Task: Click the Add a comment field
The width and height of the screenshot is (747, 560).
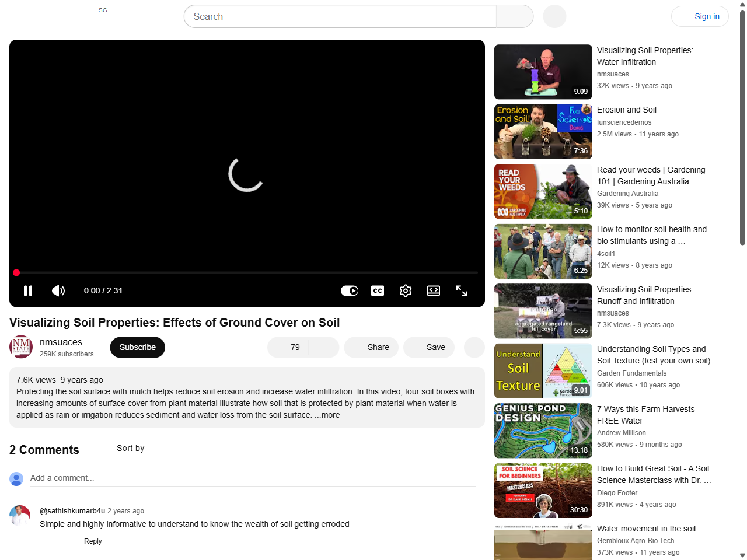Action: [x=175, y=478]
